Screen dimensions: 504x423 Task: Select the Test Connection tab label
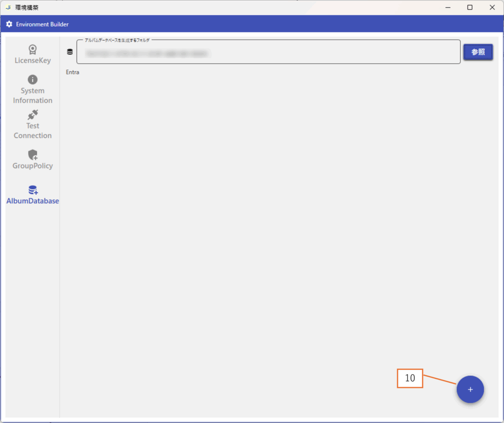click(x=32, y=130)
